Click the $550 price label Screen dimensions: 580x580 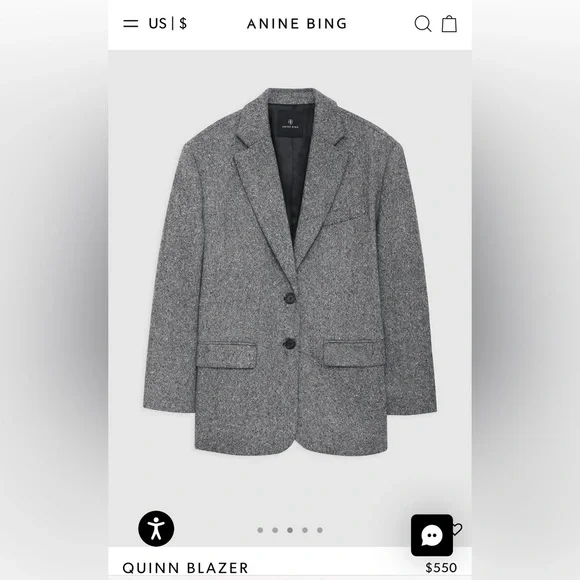point(441,568)
